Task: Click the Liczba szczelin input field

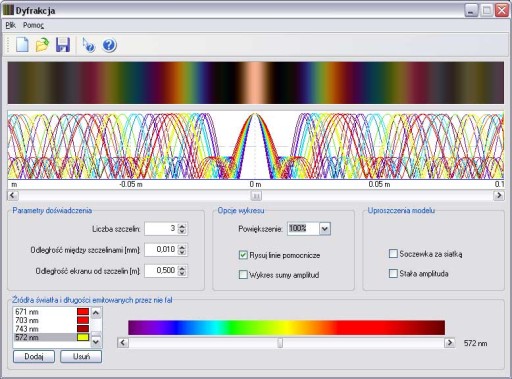Action: (x=161, y=229)
